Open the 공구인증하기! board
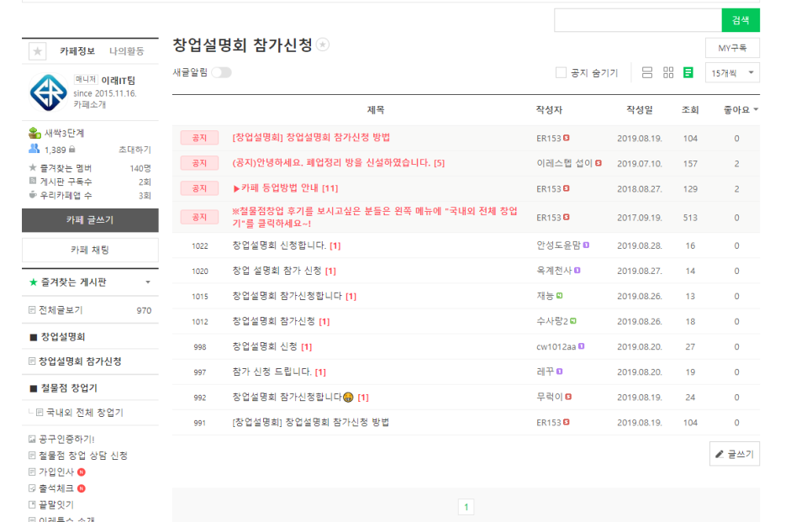The width and height of the screenshot is (812, 522). point(66,439)
